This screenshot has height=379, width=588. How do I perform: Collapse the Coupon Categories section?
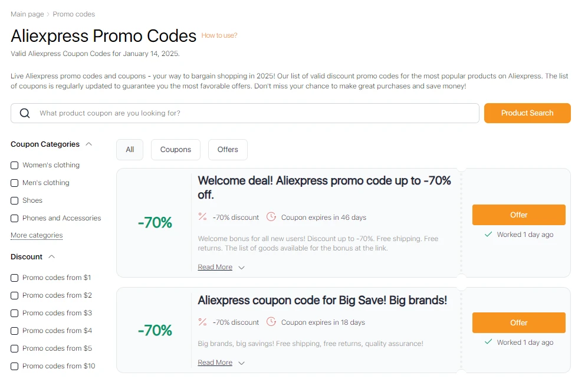point(88,144)
